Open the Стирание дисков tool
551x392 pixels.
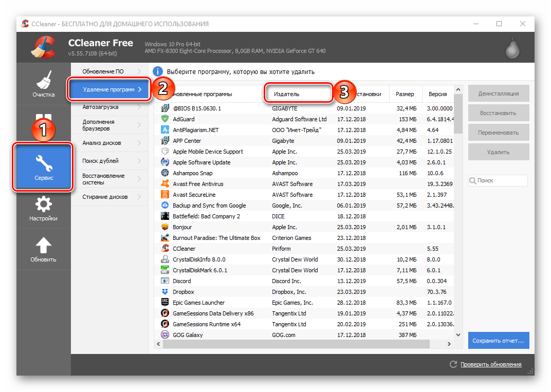(109, 197)
